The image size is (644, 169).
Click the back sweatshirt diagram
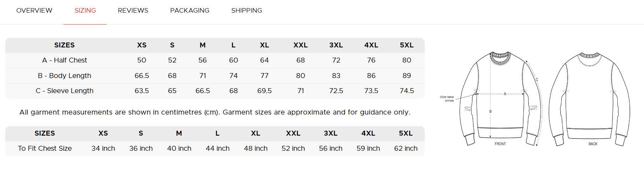[x=590, y=98]
